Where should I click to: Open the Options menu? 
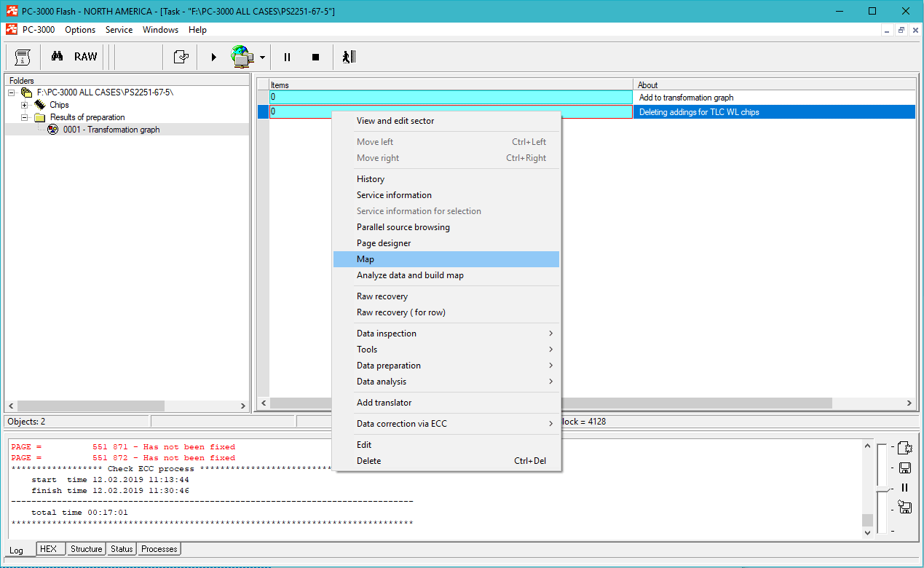coord(80,30)
